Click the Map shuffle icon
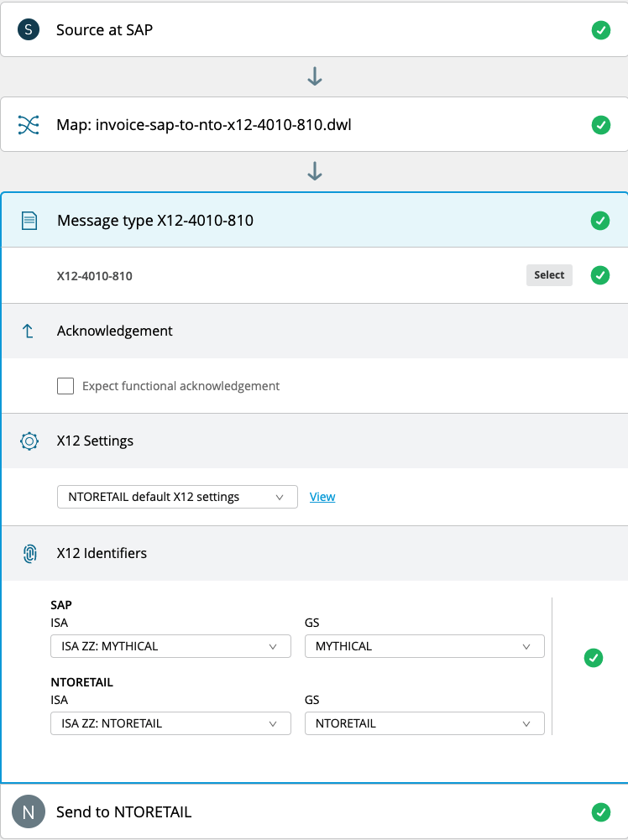The width and height of the screenshot is (628, 840). [29, 125]
